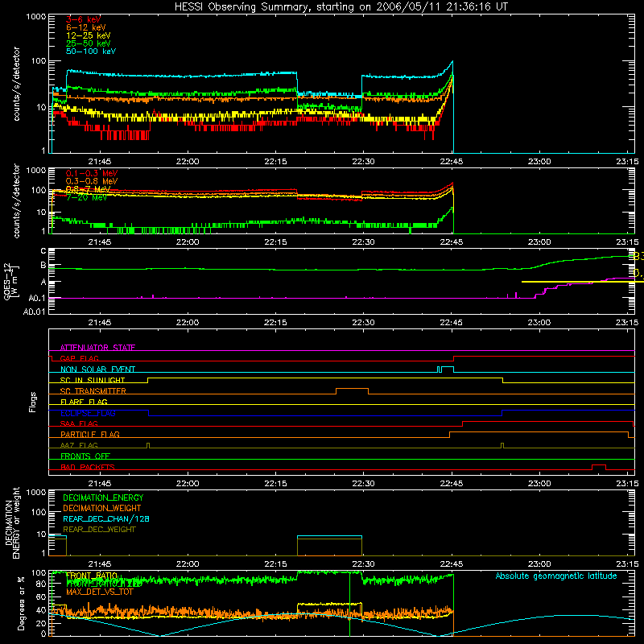Click 22:15 tick label below the top panel
Image resolution: width=644 pixels, height=644 pixels.
pyautogui.click(x=275, y=162)
